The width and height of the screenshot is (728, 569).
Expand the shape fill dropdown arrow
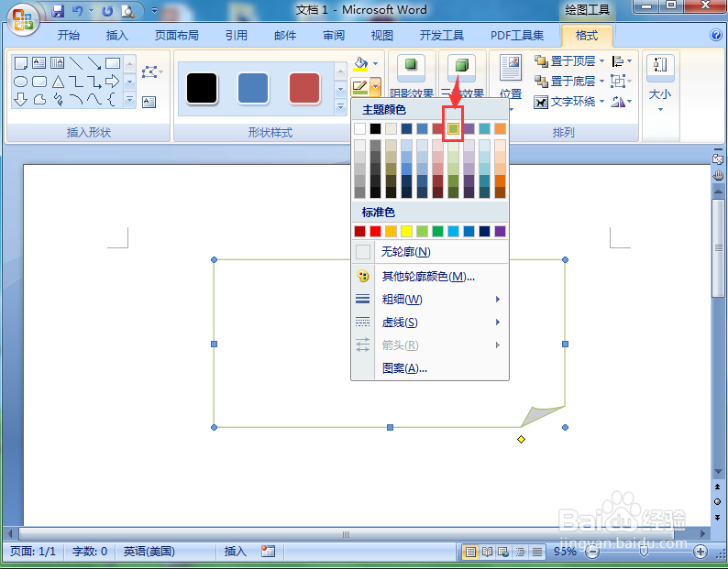click(x=376, y=63)
